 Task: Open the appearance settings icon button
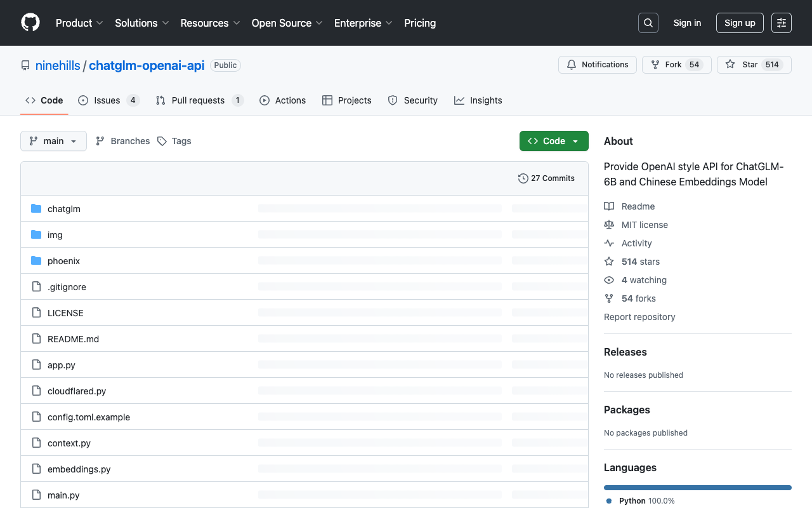(x=782, y=23)
